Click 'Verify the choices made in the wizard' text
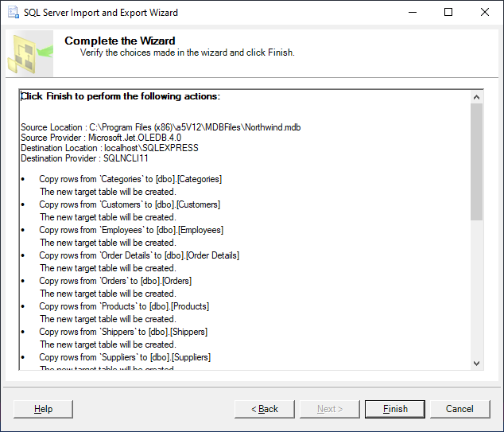 coord(188,53)
